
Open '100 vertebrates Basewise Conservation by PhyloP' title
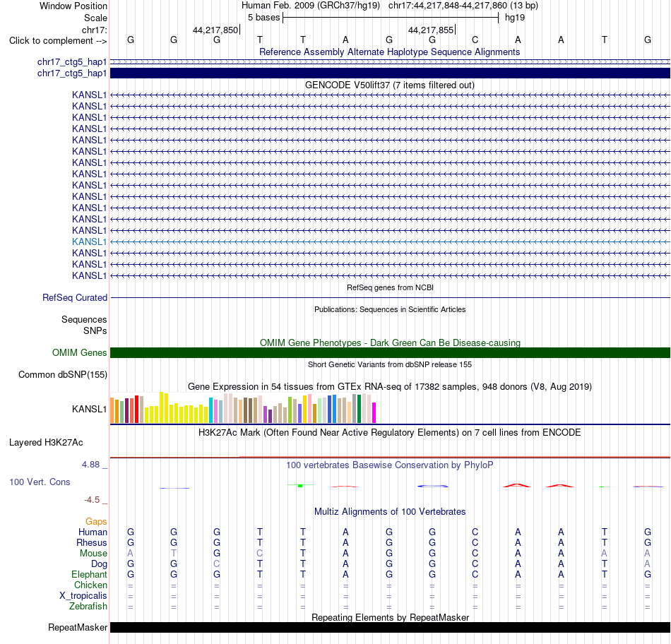click(x=389, y=465)
